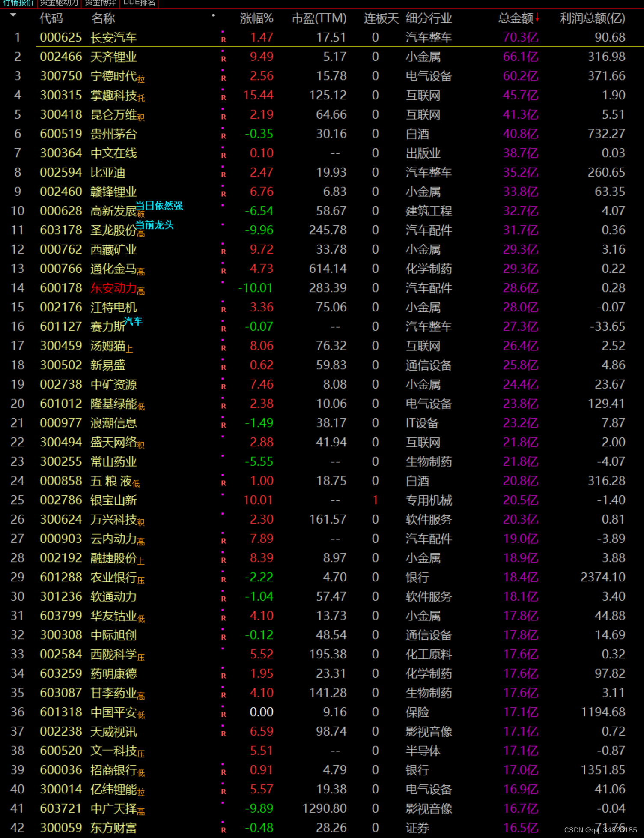Select stock name 东安动力 in red

(x=113, y=288)
